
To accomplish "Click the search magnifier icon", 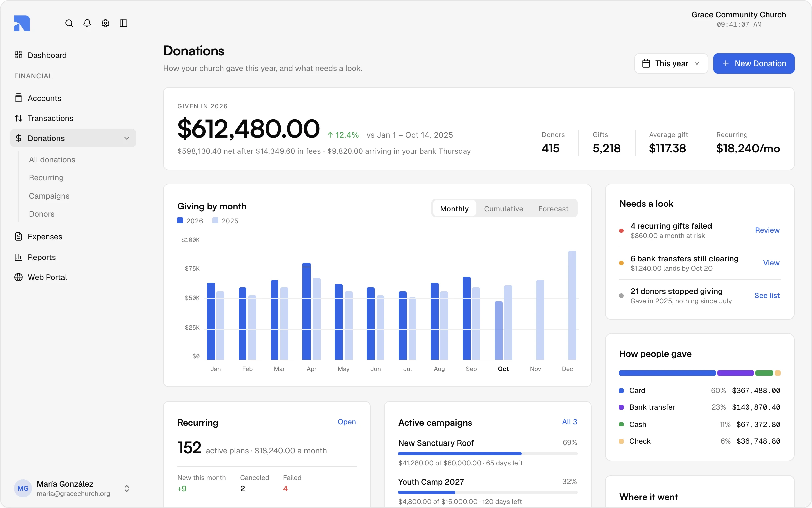I will click(69, 23).
